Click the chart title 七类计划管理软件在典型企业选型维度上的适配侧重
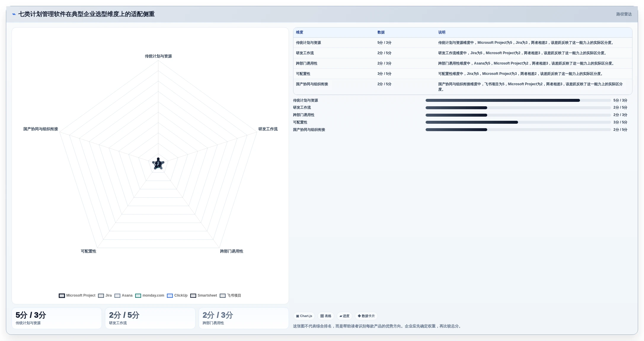This screenshot has width=644, height=341. [87, 14]
